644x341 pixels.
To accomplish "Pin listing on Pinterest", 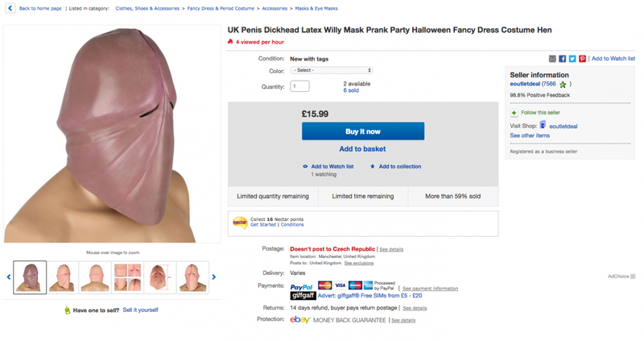I will (582, 59).
